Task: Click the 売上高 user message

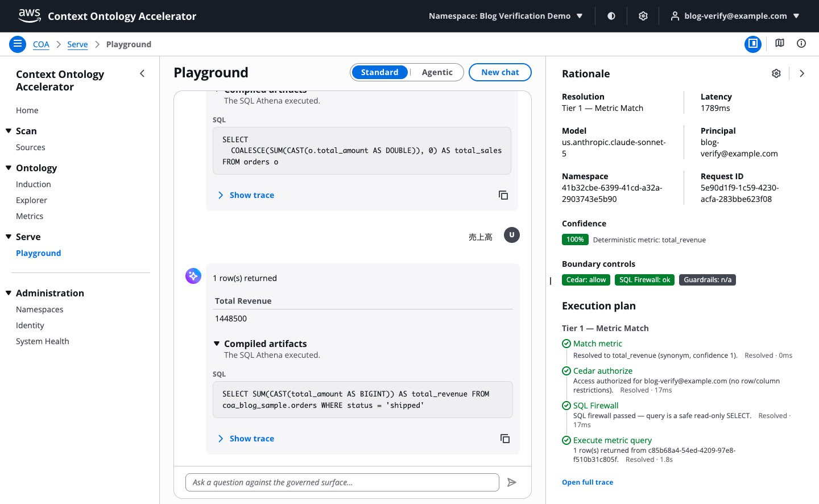Action: click(x=481, y=237)
